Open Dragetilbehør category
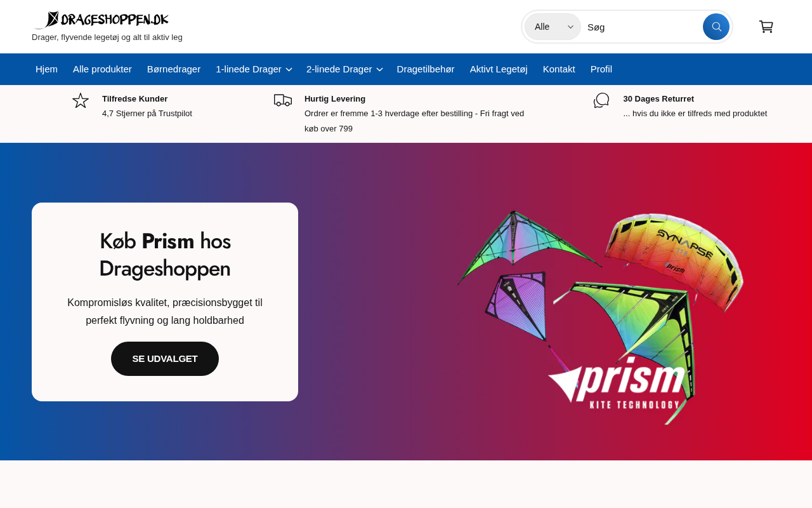The image size is (812, 508). point(426,69)
